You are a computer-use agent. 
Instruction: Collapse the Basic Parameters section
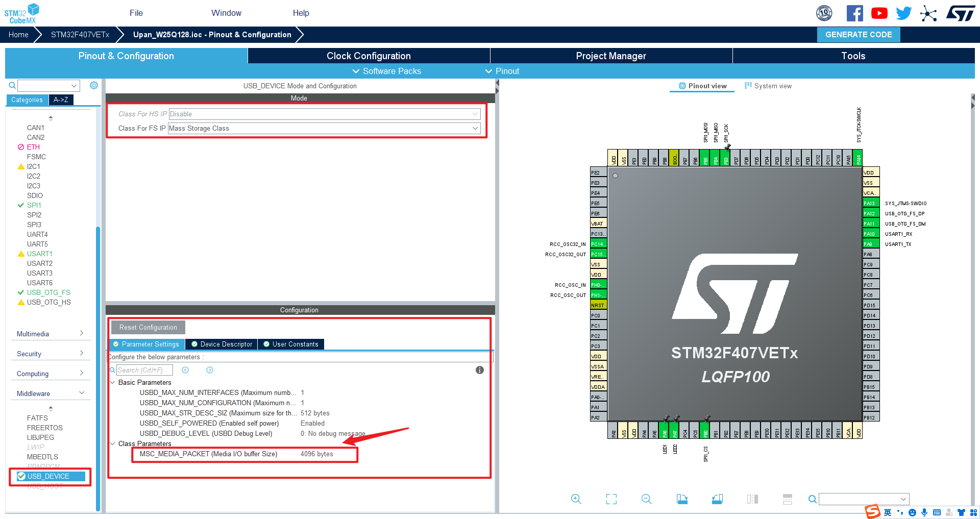[x=112, y=382]
